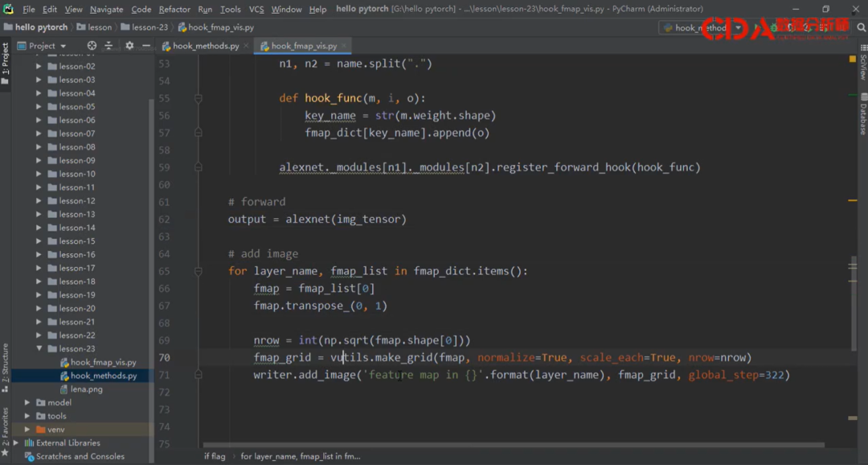Click lesson-23 breadcrumb in navigation bar

tap(144, 27)
